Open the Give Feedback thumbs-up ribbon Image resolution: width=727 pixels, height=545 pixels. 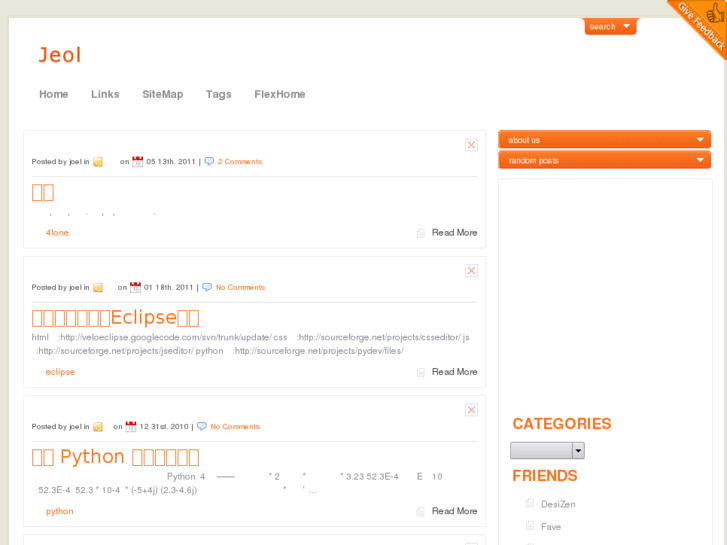[703, 25]
